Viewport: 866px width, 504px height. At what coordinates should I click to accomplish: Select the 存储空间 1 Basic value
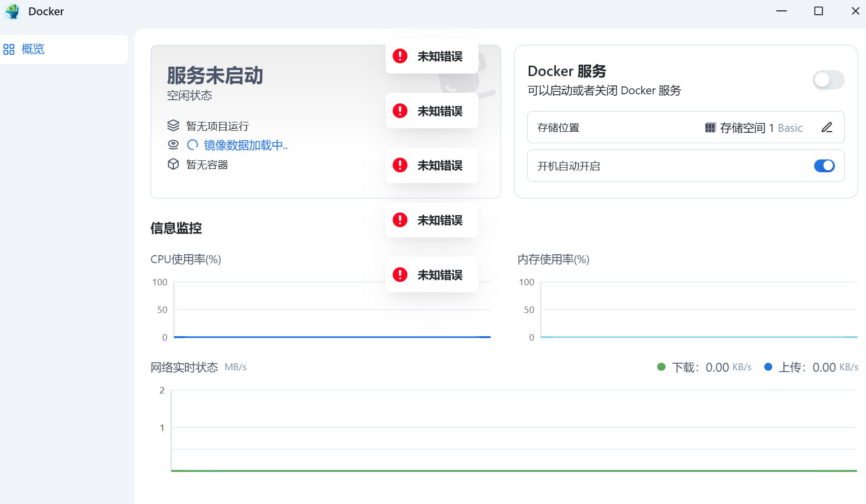click(x=761, y=128)
